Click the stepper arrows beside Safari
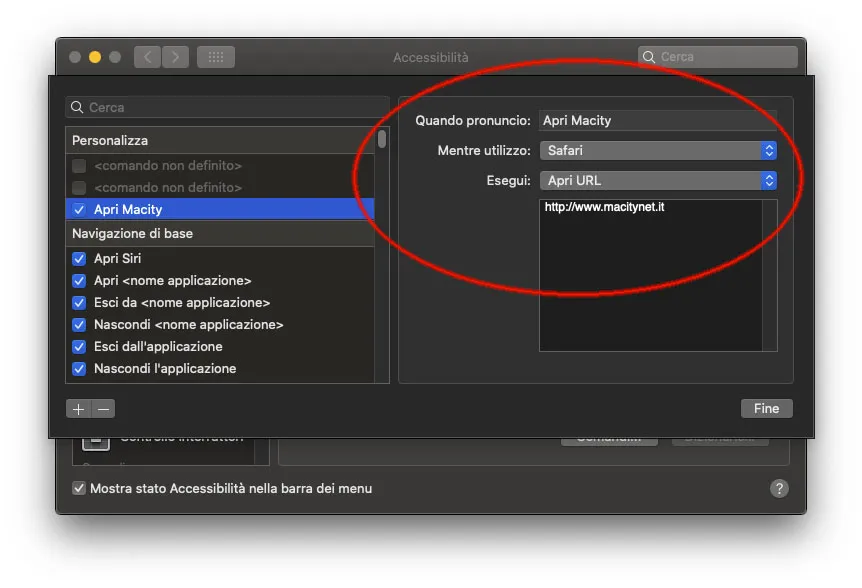The width and height of the screenshot is (862, 588). 768,150
